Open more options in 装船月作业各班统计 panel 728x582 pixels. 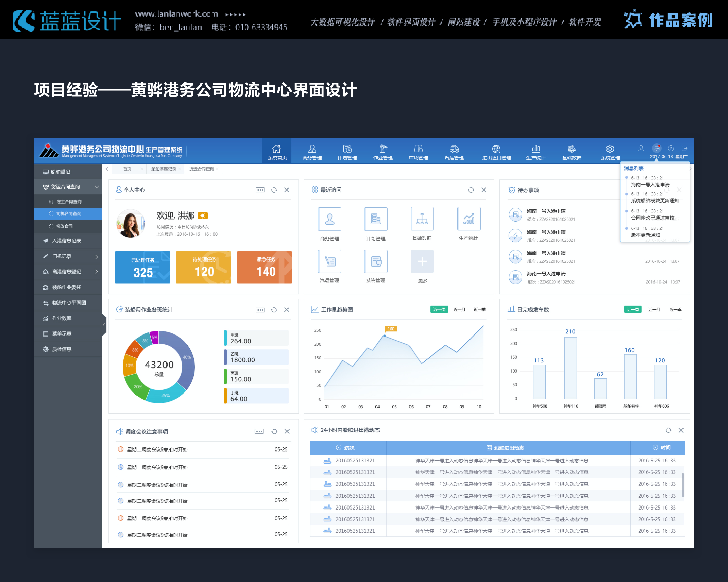260,310
